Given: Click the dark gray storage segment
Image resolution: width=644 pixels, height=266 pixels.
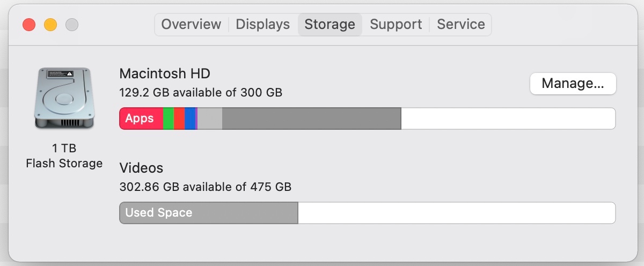Looking at the screenshot, I should pos(311,119).
